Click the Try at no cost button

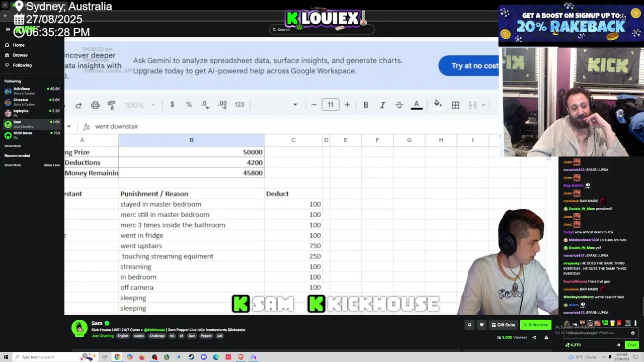469,66
